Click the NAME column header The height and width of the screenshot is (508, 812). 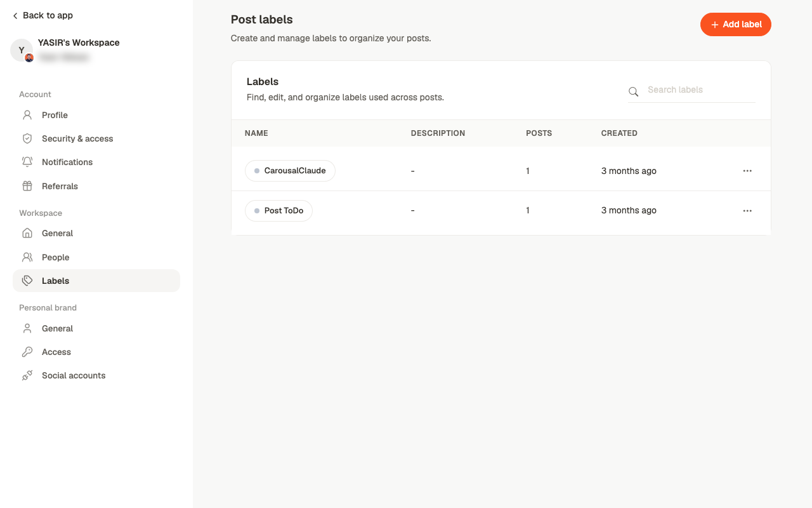tap(256, 133)
